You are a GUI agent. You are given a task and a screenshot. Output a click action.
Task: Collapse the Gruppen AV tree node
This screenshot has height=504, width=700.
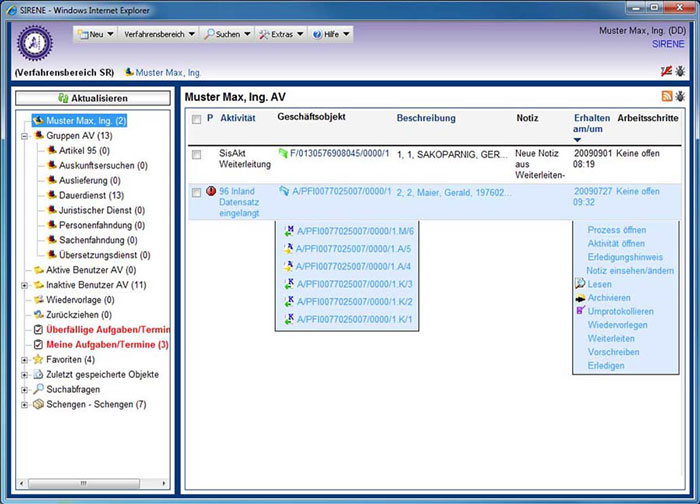click(24, 135)
